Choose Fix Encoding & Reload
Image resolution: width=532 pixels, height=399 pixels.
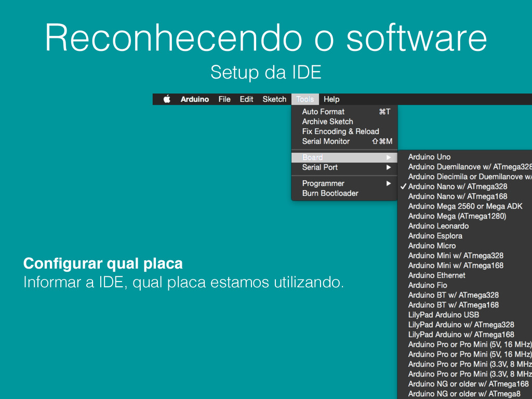tap(344, 131)
